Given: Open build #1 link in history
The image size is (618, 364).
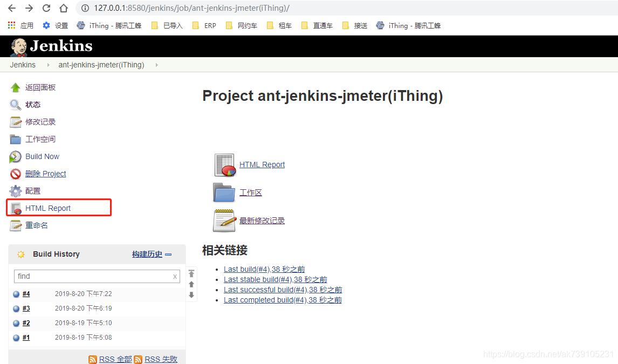Looking at the screenshot, I should point(26,338).
